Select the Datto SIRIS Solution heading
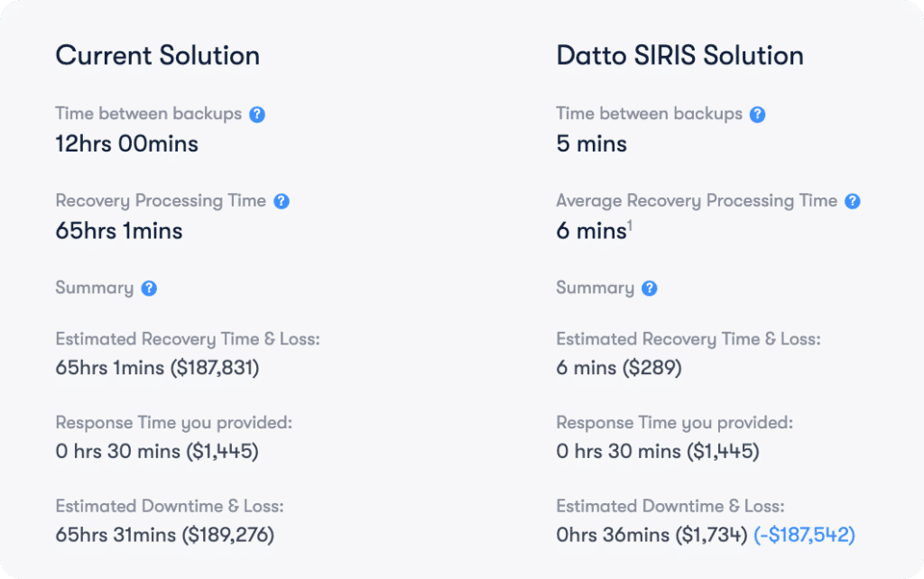Image resolution: width=924 pixels, height=579 pixels. 680,56
